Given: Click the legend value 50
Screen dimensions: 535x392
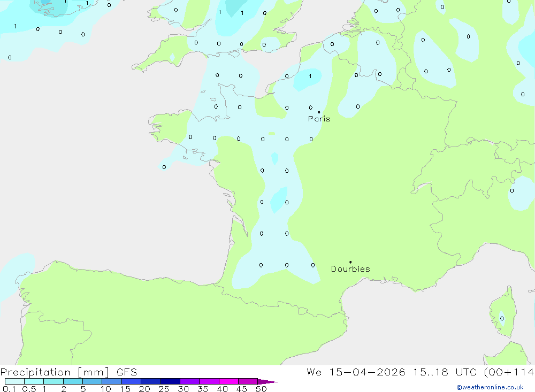Looking at the screenshot, I should (x=262, y=389).
